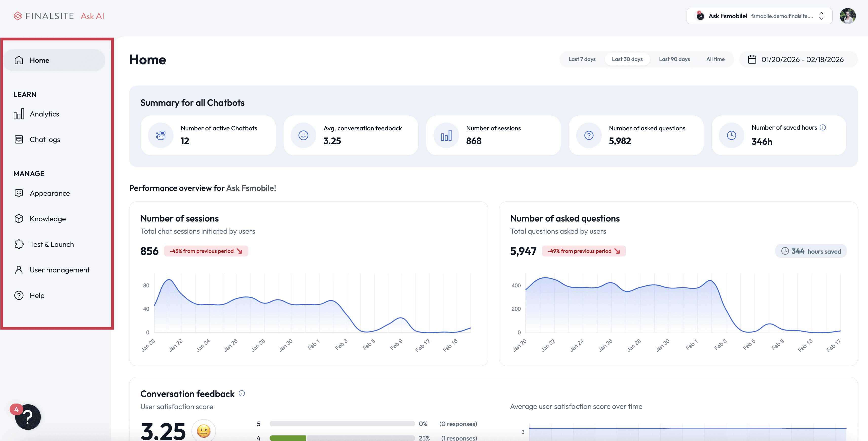Go to the Home menu item
The height and width of the screenshot is (441, 868).
[x=54, y=60]
